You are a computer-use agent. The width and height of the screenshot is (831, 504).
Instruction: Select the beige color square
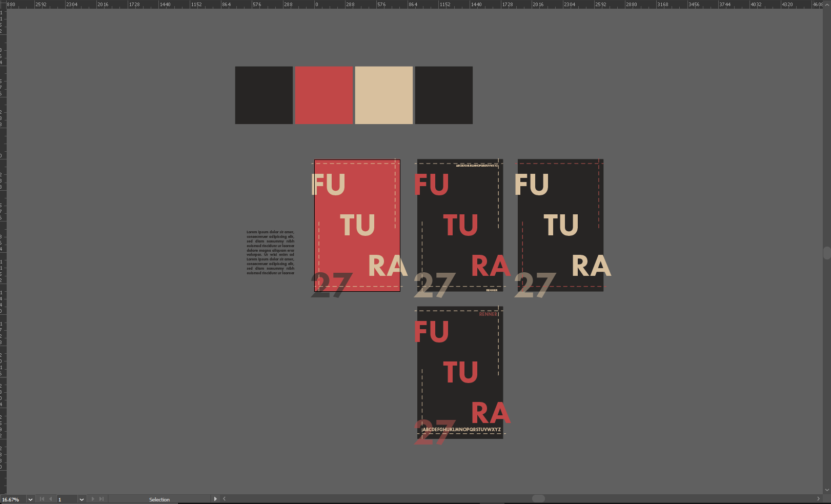pyautogui.click(x=384, y=95)
